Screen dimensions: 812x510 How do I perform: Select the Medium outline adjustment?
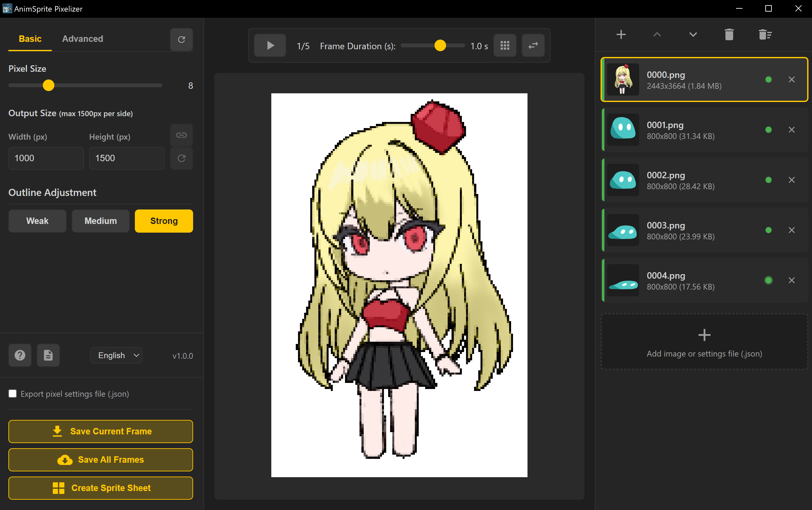pyautogui.click(x=100, y=221)
